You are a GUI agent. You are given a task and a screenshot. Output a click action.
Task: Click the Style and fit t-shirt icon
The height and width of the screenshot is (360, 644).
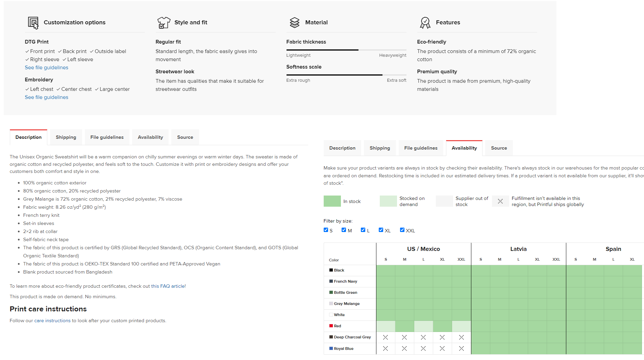164,23
